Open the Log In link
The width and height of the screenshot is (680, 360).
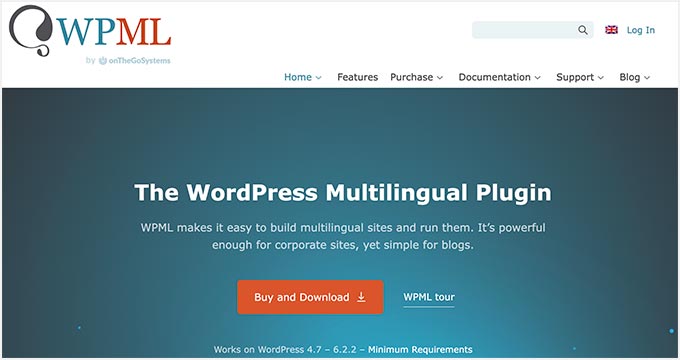pos(641,30)
